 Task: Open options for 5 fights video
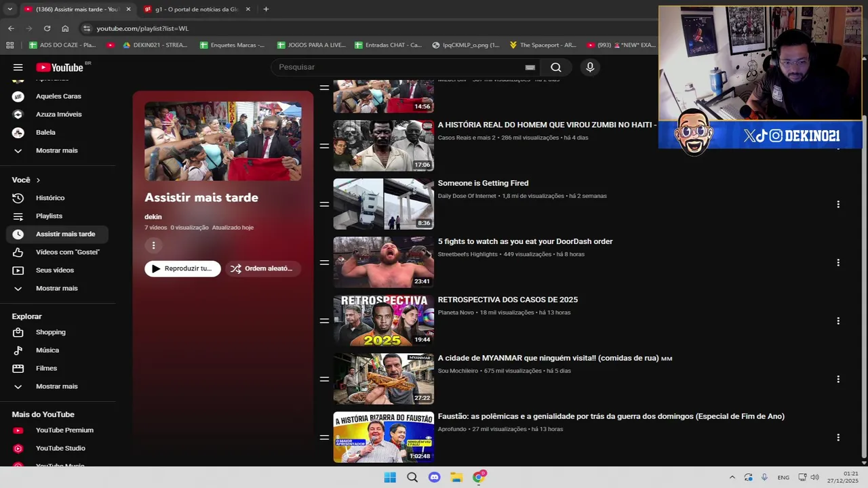click(x=838, y=262)
